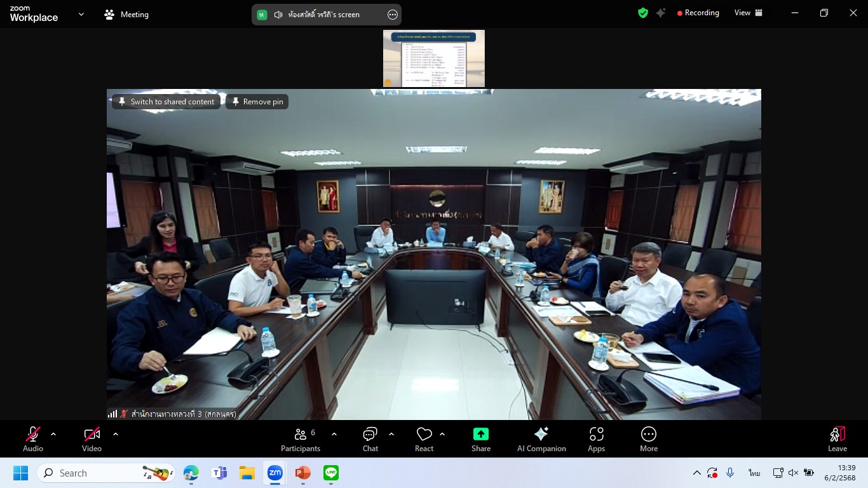Switch to shared content
Image resolution: width=868 pixels, height=488 pixels.
[166, 102]
